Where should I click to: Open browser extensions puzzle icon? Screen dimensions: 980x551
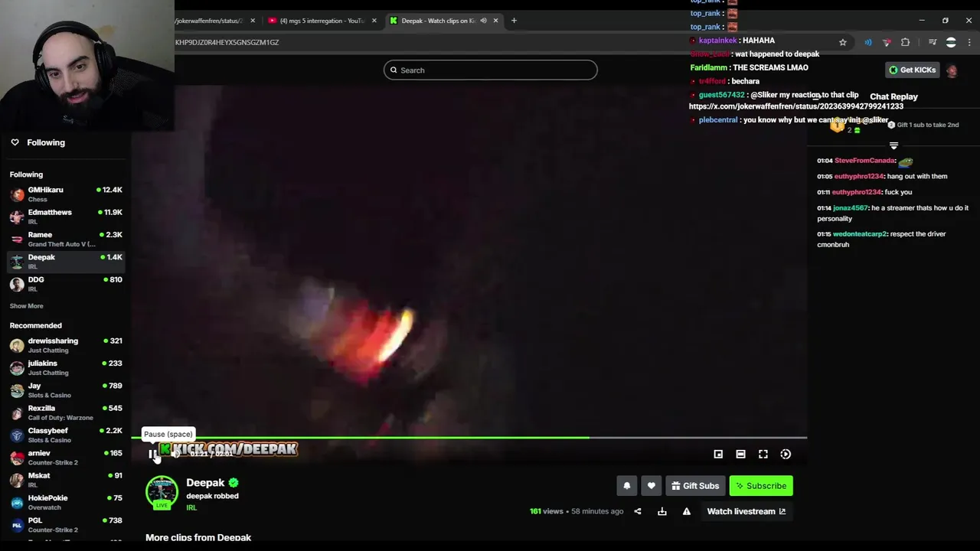[906, 42]
